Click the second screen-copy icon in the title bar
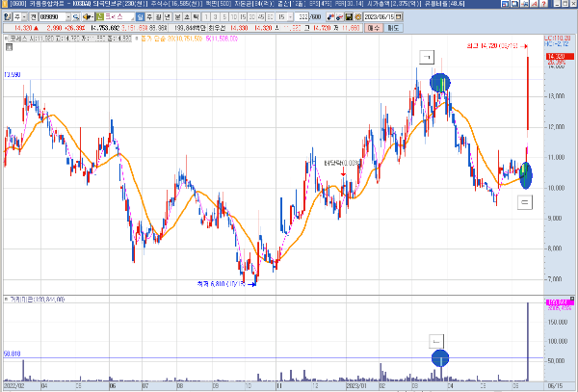 [514, 4]
